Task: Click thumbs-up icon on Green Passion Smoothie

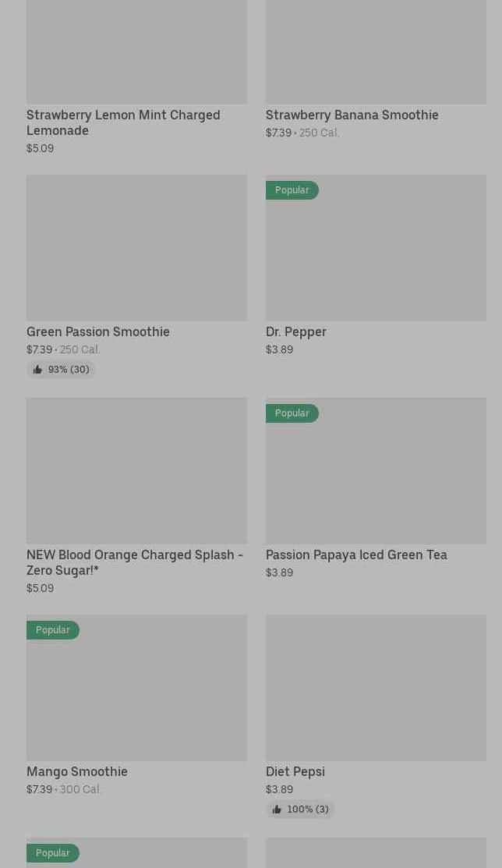Action: pyautogui.click(x=37, y=370)
